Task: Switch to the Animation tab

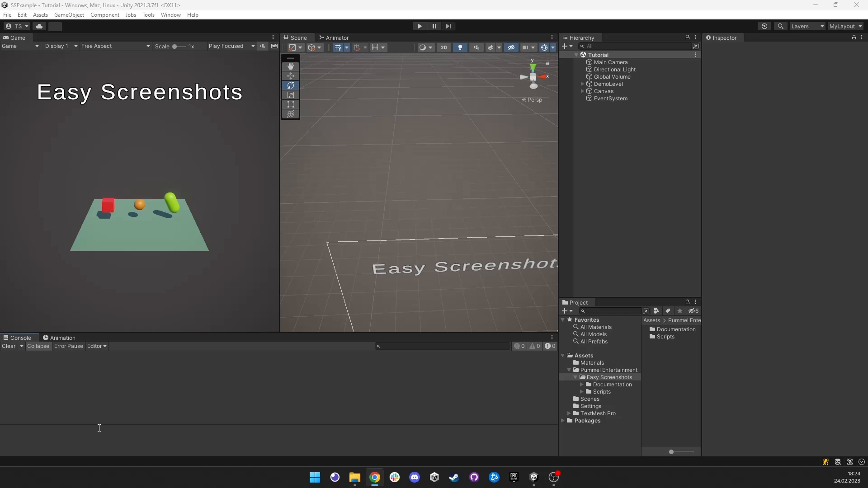Action: point(59,338)
